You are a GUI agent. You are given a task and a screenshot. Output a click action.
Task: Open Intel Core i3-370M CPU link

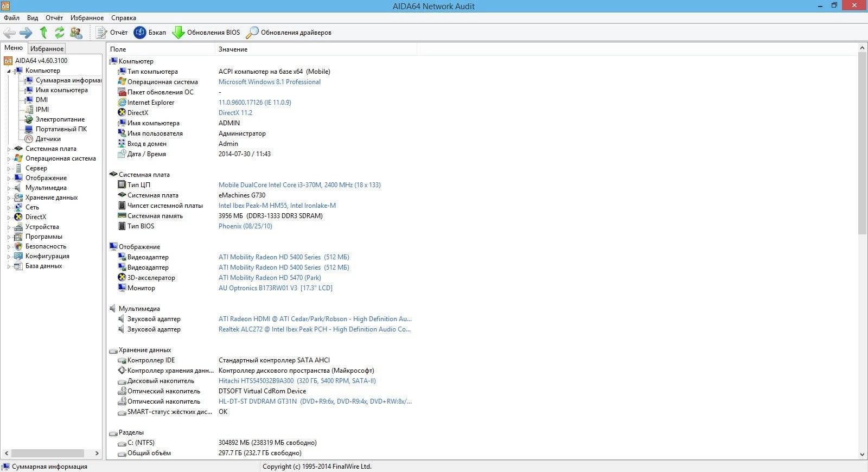tap(299, 185)
